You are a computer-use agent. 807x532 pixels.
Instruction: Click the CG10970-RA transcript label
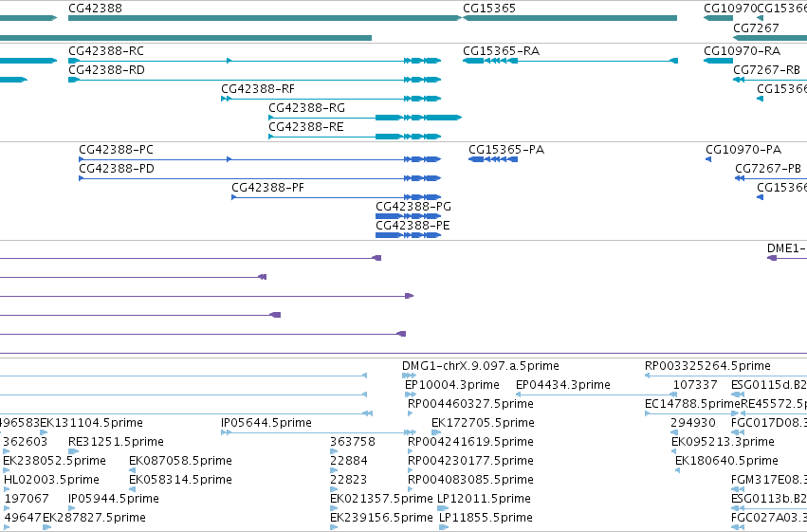742,51
